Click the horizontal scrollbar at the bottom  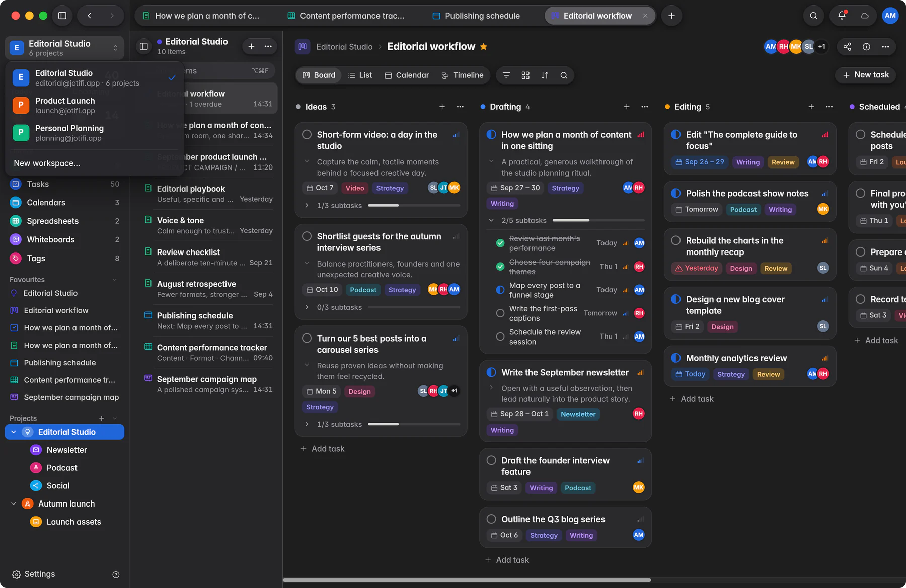point(467,580)
